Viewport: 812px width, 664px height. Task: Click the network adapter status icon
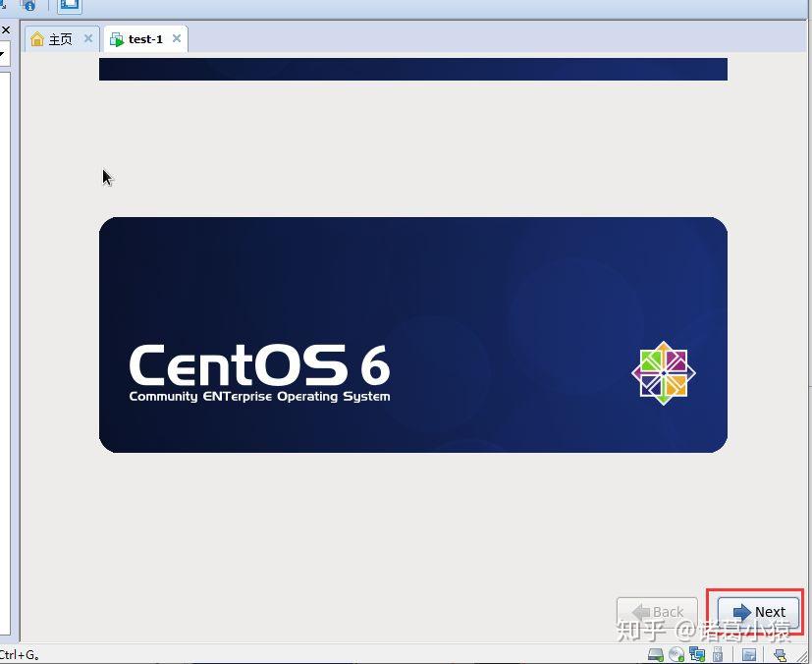697,653
